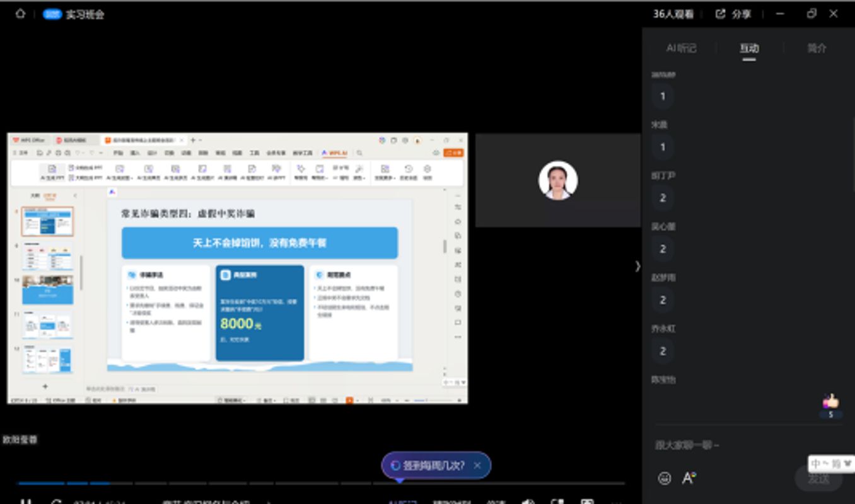The width and height of the screenshot is (855, 504).
Task: Collapse the right side chat panel
Action: click(637, 266)
